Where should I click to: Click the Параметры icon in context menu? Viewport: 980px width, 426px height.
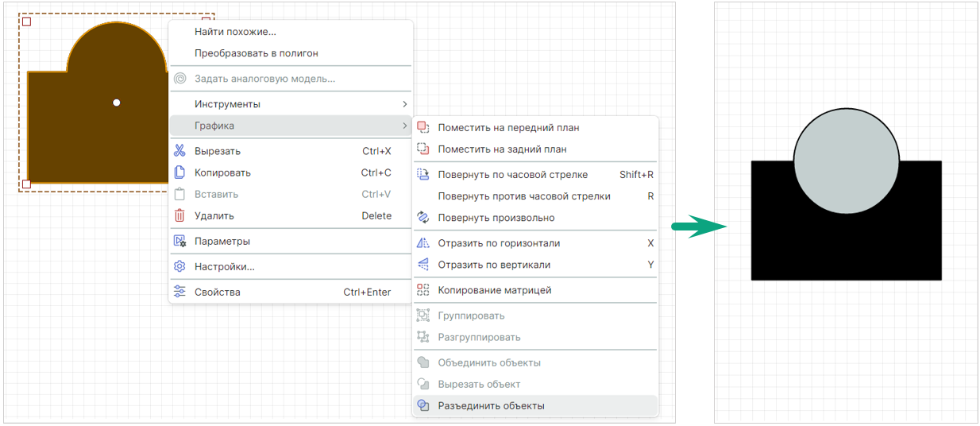(x=179, y=241)
